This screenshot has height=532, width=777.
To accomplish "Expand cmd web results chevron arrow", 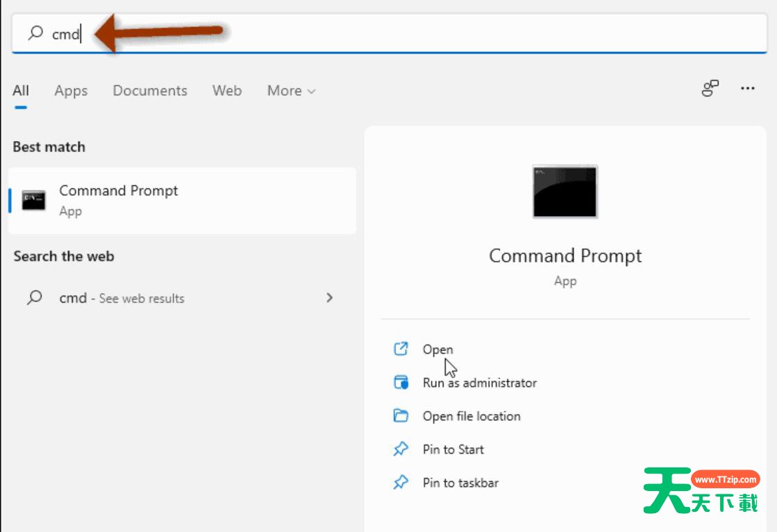I will (x=329, y=298).
